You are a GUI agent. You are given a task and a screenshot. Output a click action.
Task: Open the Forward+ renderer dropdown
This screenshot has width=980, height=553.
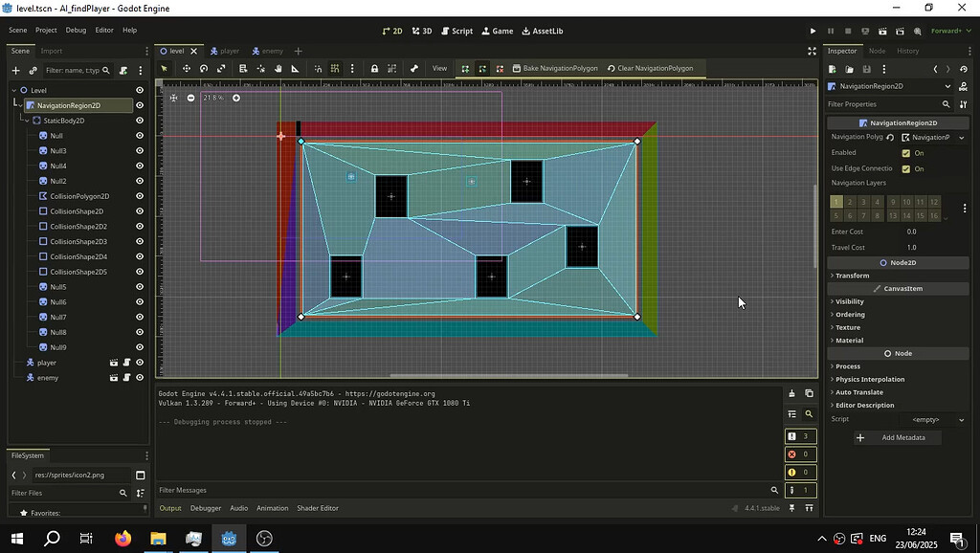pos(950,31)
